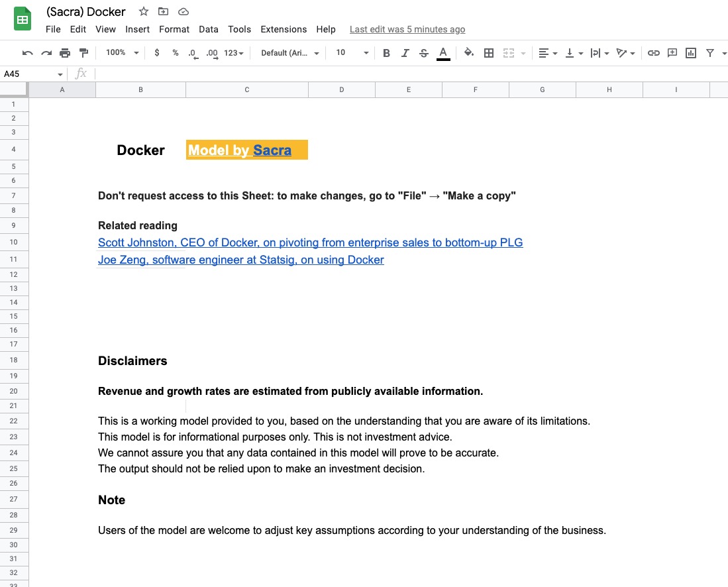This screenshot has width=728, height=587.
Task: Increase decimal places
Action: tap(212, 54)
